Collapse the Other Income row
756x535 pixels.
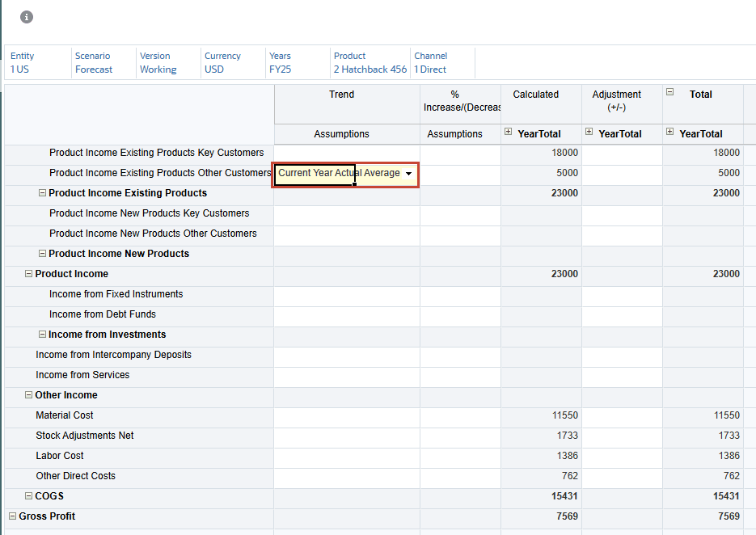pos(28,395)
